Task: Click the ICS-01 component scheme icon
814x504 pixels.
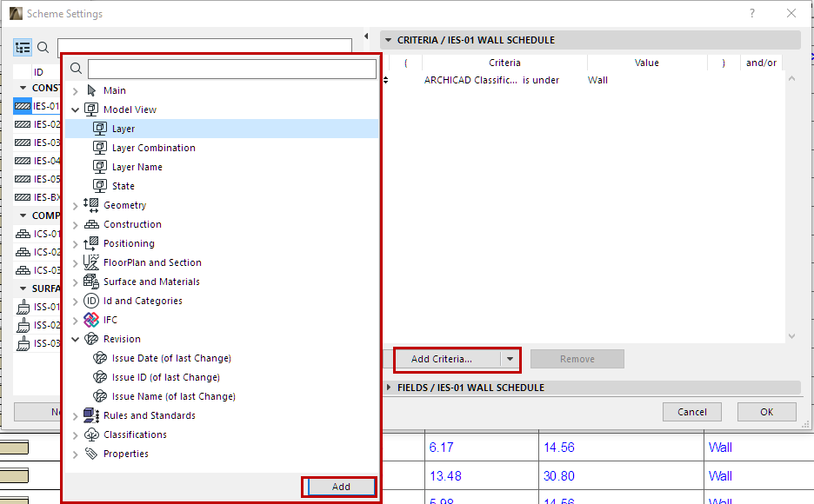Action: click(23, 234)
